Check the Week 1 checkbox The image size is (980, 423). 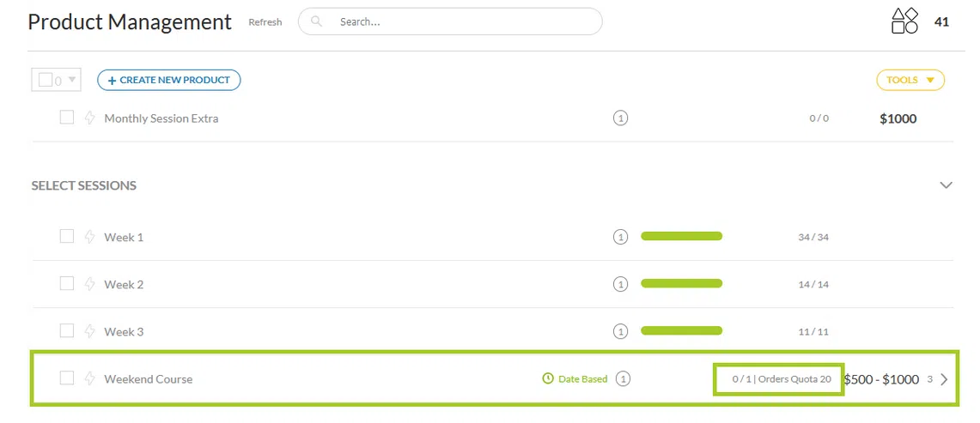66,236
